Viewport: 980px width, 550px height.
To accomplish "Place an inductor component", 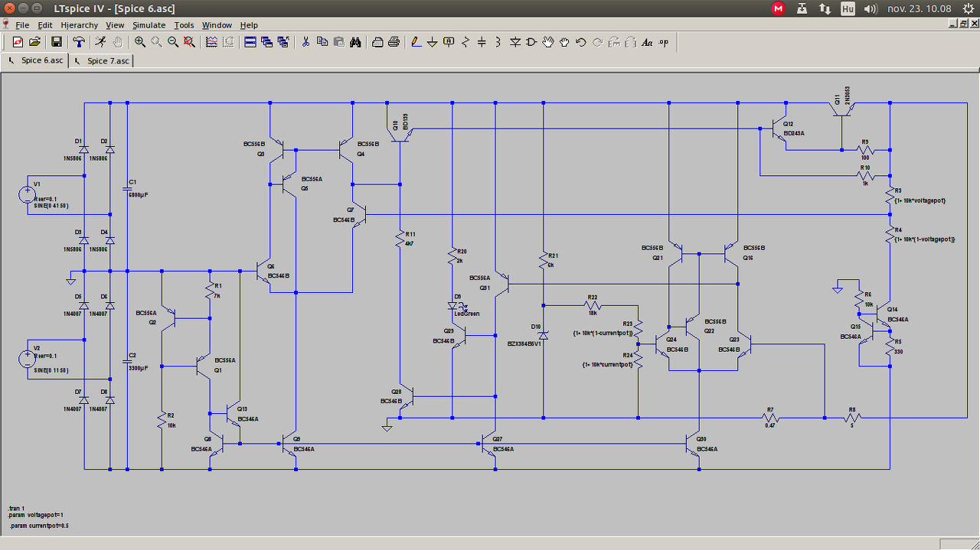I will tap(498, 42).
